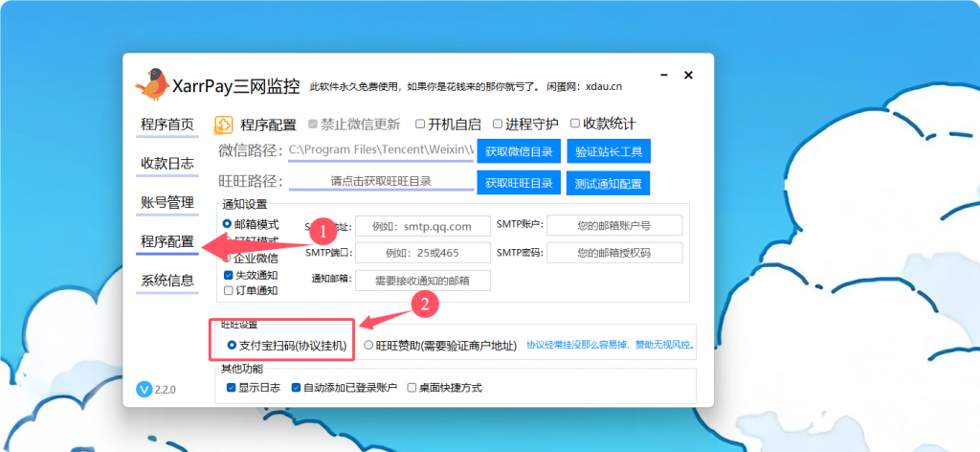
Task: Uncheck 自动添加已登录账户 checkbox
Action: pyautogui.click(x=297, y=388)
